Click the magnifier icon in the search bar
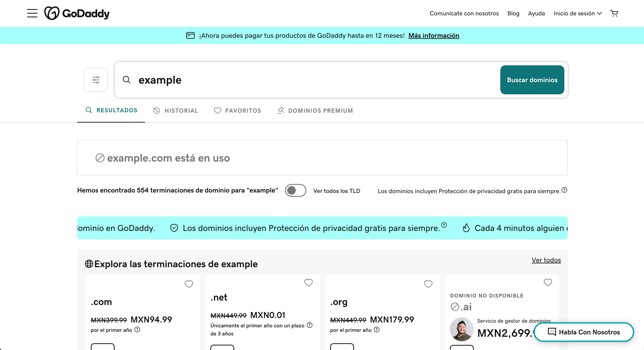The height and width of the screenshot is (350, 644). pos(126,80)
